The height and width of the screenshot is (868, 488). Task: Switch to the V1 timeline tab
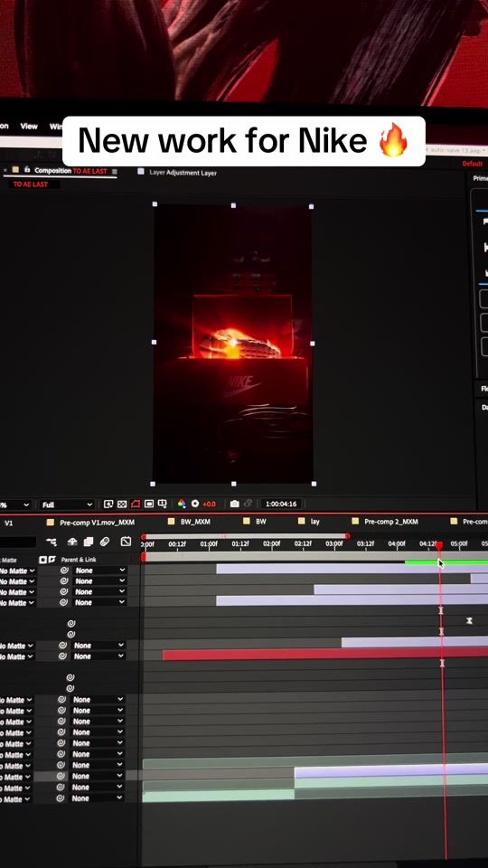point(8,523)
